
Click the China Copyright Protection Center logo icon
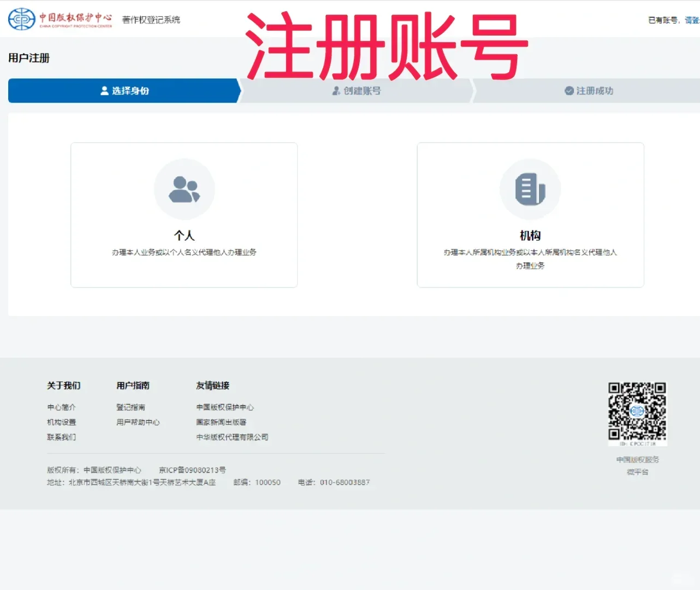click(x=22, y=19)
